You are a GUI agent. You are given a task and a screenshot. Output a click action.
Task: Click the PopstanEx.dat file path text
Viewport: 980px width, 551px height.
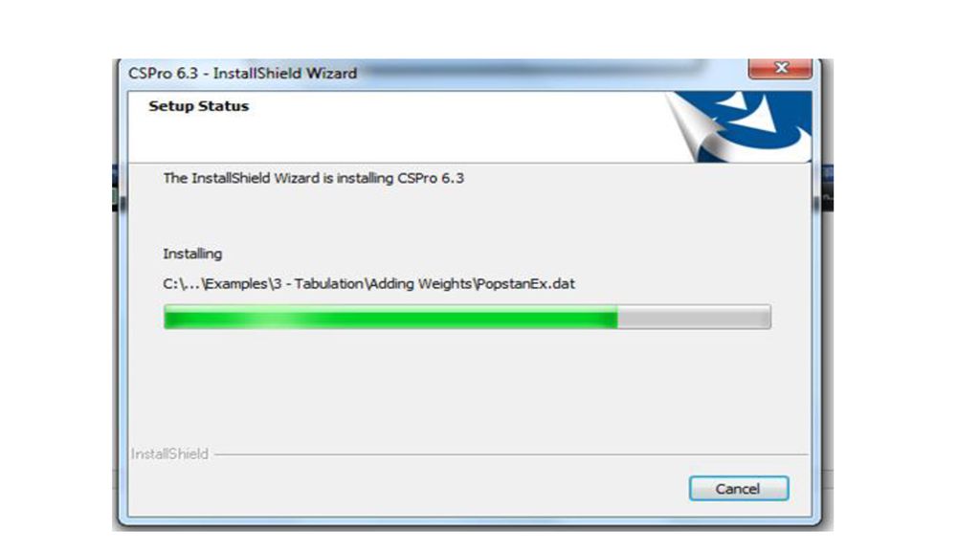[x=368, y=283]
